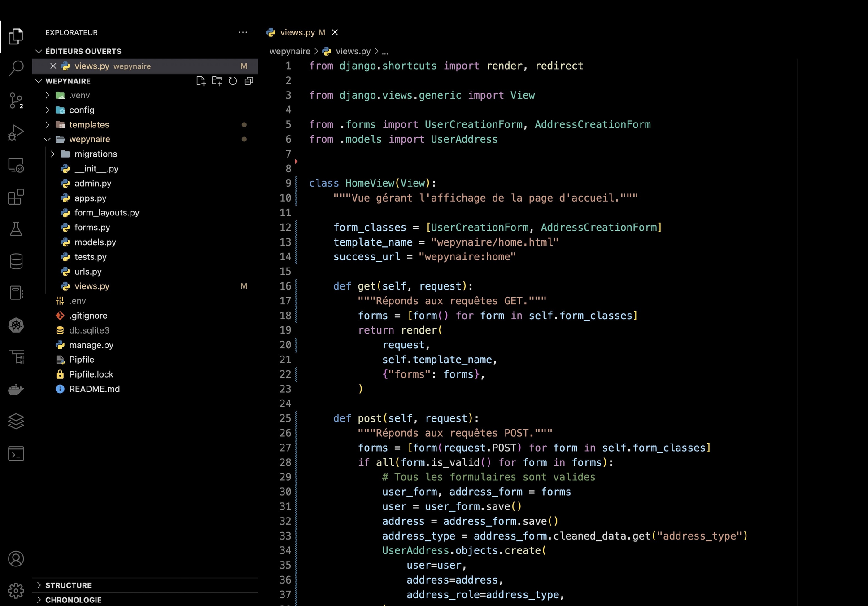Open the explorer more actions menu

[243, 32]
